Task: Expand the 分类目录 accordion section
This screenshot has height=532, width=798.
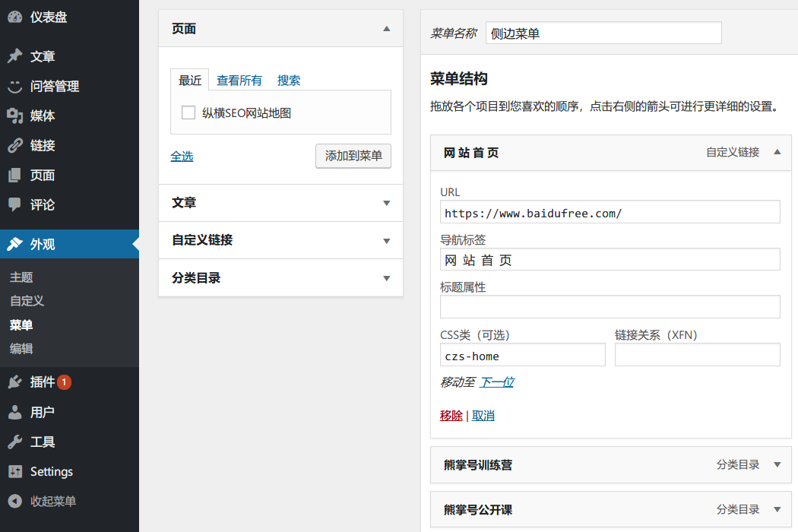Action: pyautogui.click(x=386, y=278)
